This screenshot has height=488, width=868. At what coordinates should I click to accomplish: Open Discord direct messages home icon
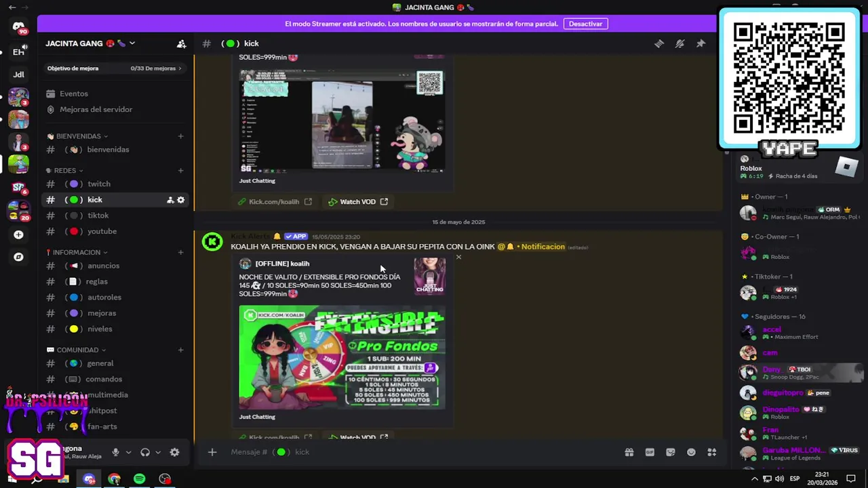[x=18, y=26]
